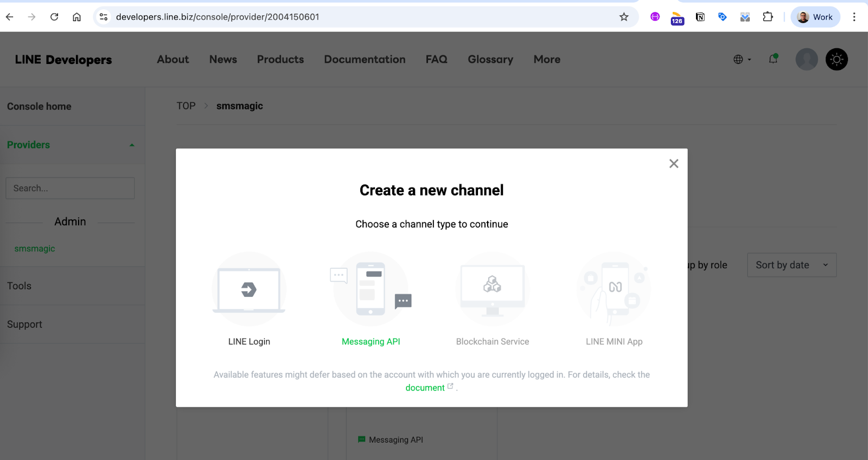Select the LINE MINI App icon
The width and height of the screenshot is (868, 460).
point(614,289)
